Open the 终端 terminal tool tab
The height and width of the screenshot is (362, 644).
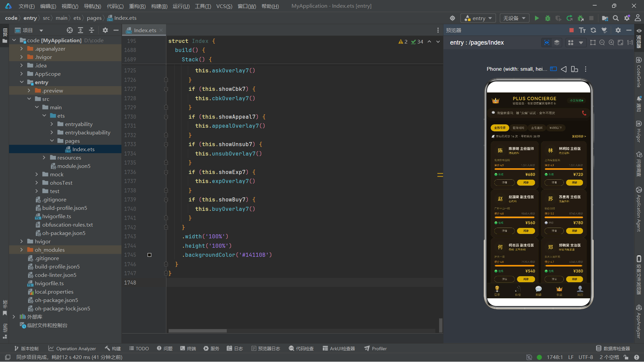tap(188, 349)
